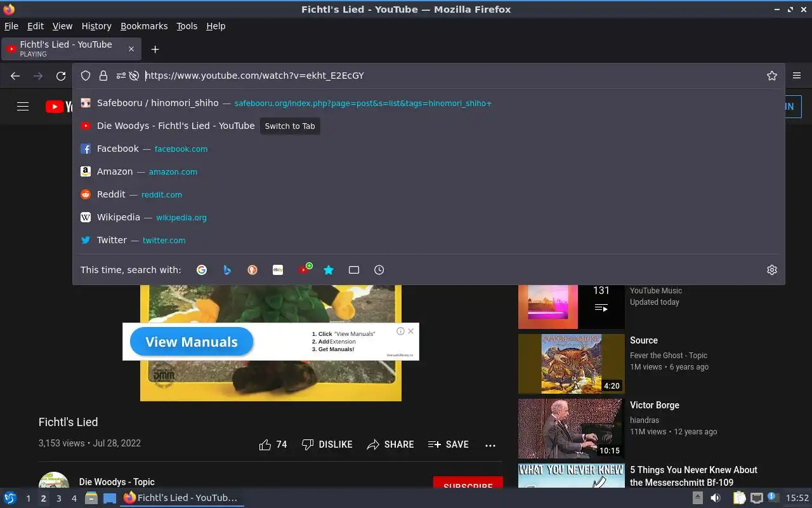Open the tracking protection shield icon
This screenshot has height=508, width=812.
pos(86,76)
